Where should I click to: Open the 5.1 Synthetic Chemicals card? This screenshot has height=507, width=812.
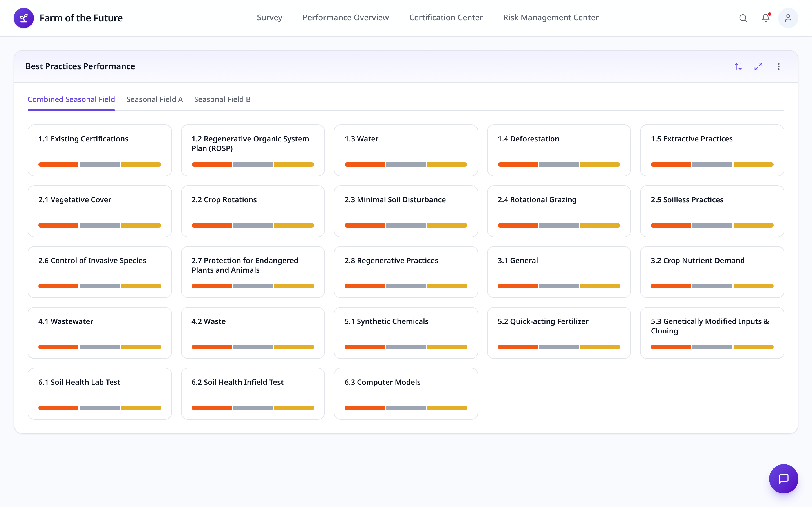click(406, 333)
